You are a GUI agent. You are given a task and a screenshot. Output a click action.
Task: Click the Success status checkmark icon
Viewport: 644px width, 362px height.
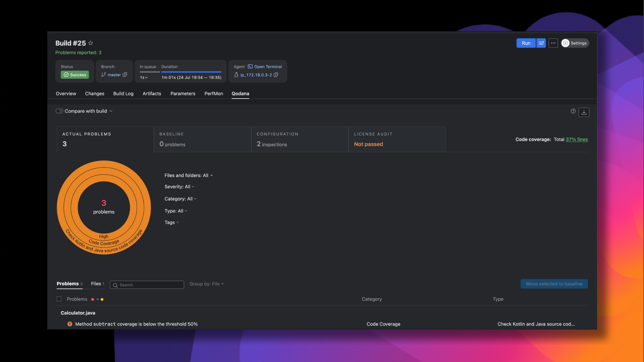click(x=66, y=75)
